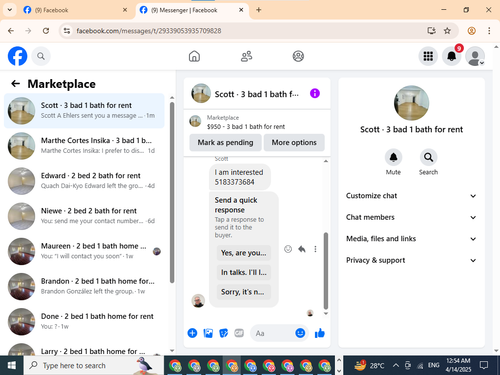Open the purple conversation info icon

click(x=315, y=93)
